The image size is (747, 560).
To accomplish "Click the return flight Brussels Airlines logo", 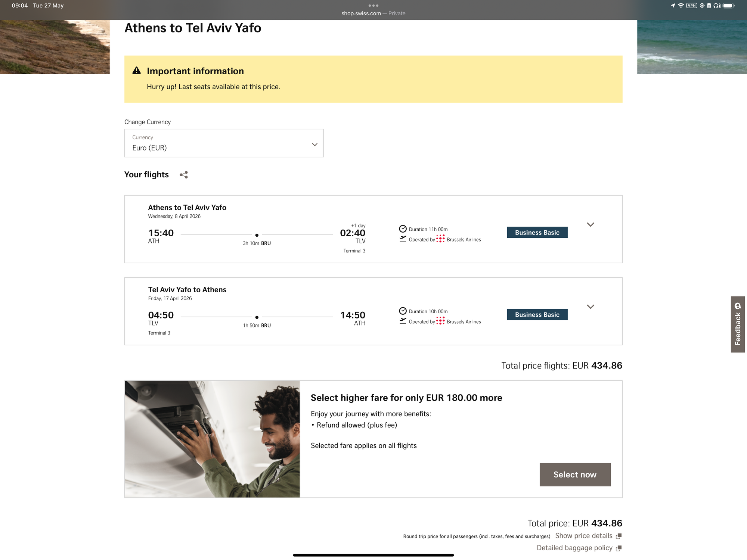I will point(441,321).
